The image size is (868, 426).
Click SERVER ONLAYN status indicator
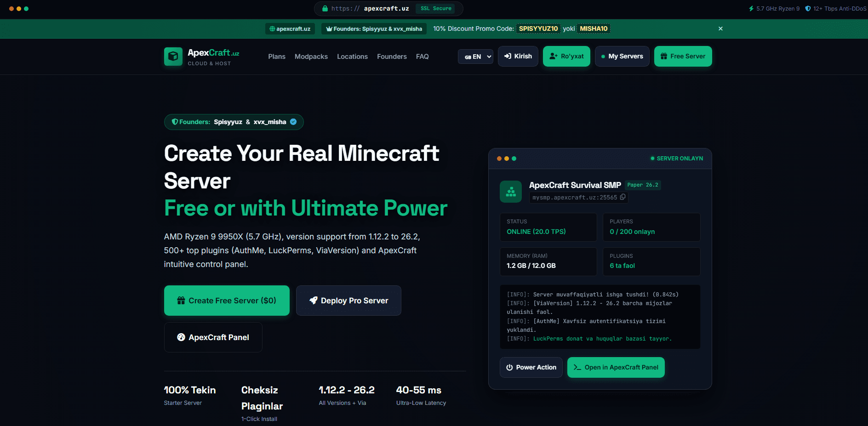pyautogui.click(x=677, y=159)
